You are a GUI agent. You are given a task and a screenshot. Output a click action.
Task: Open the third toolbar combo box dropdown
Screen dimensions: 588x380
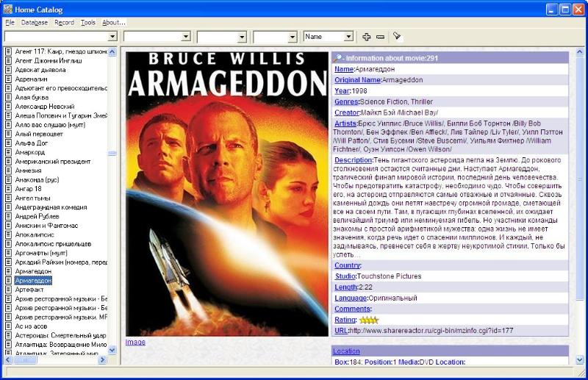click(243, 37)
